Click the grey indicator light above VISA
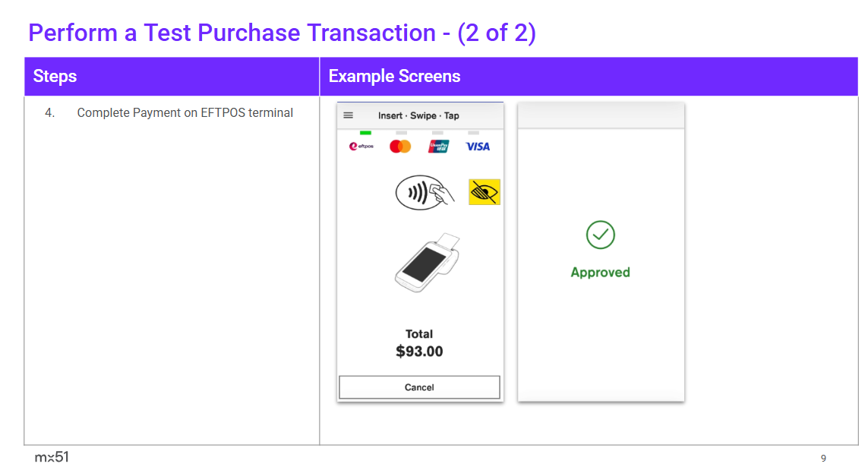This screenshot has width=868, height=470. coord(473,133)
